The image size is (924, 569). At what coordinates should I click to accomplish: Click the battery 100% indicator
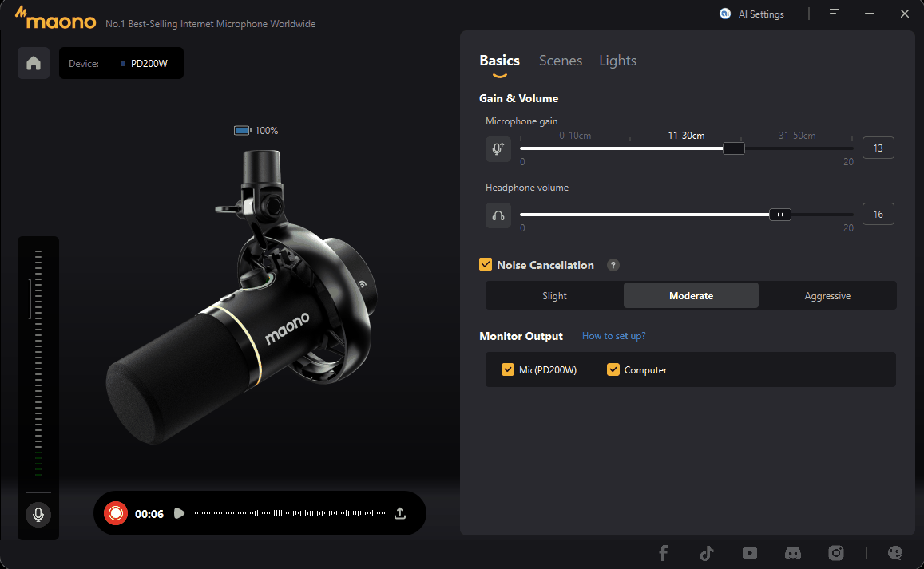point(256,131)
